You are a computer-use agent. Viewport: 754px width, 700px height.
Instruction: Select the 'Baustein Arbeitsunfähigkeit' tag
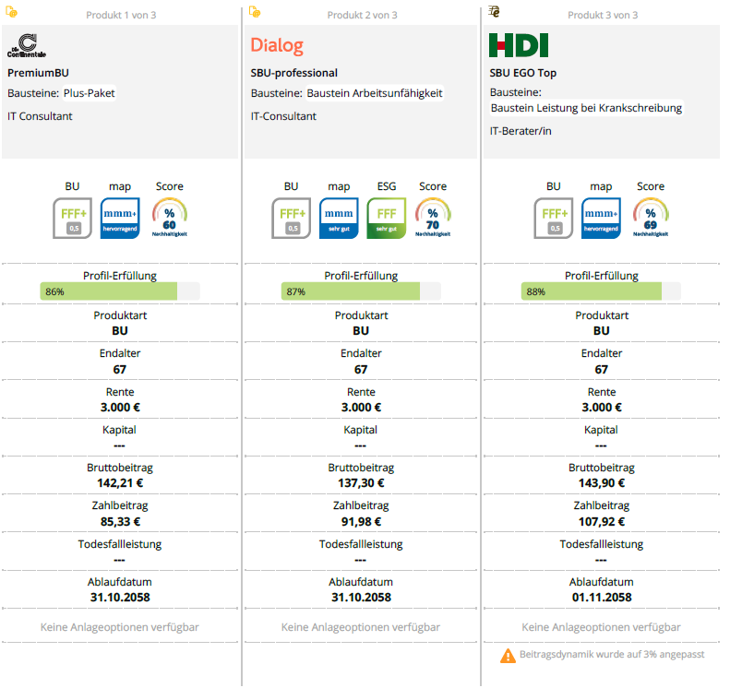point(375,93)
